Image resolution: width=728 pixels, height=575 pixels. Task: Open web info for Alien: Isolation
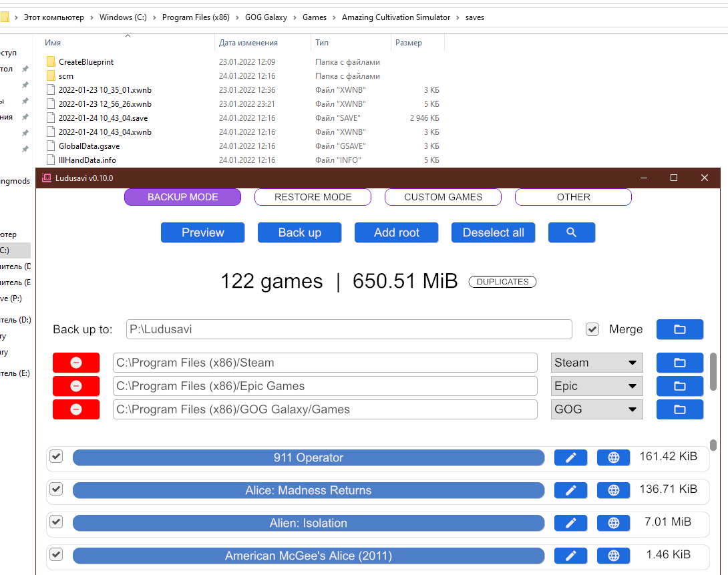(x=613, y=523)
